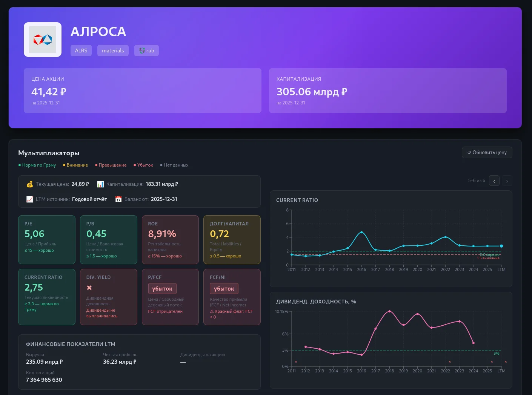Image resolution: width=532 pixels, height=395 pixels.
Task: Click the share price 41,42 ₽
Action: 49,92
